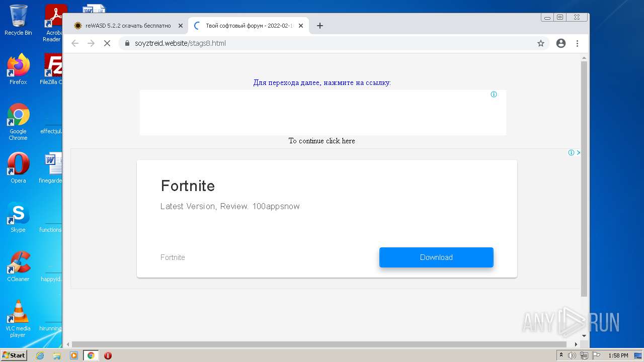644x362 pixels.
Task: Click the scroll right arrow at the bottom
Action: pos(577,344)
